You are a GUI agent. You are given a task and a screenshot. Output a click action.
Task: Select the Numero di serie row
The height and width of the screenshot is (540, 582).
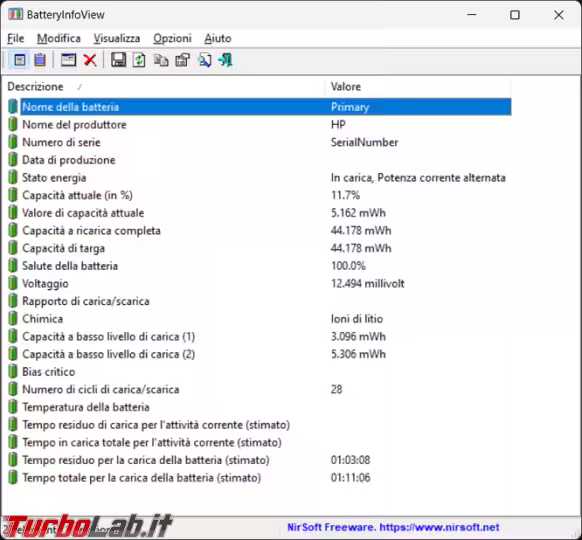[x=259, y=142]
